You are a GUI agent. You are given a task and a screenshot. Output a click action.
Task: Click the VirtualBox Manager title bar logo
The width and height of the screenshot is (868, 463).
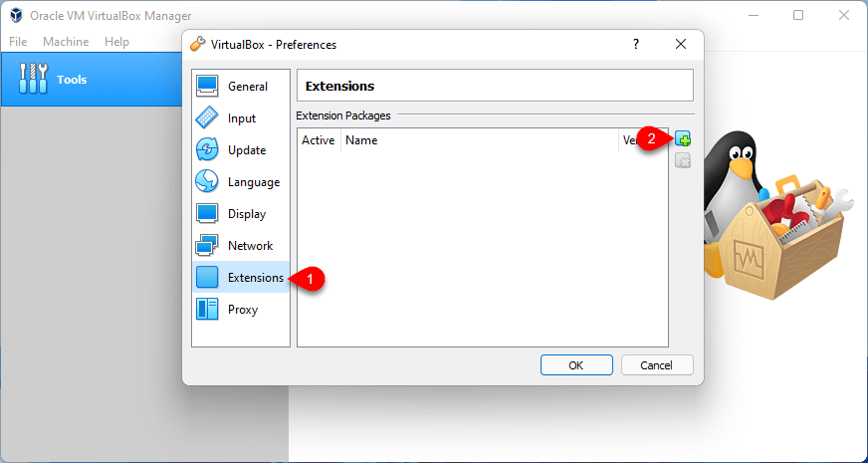pos(17,16)
